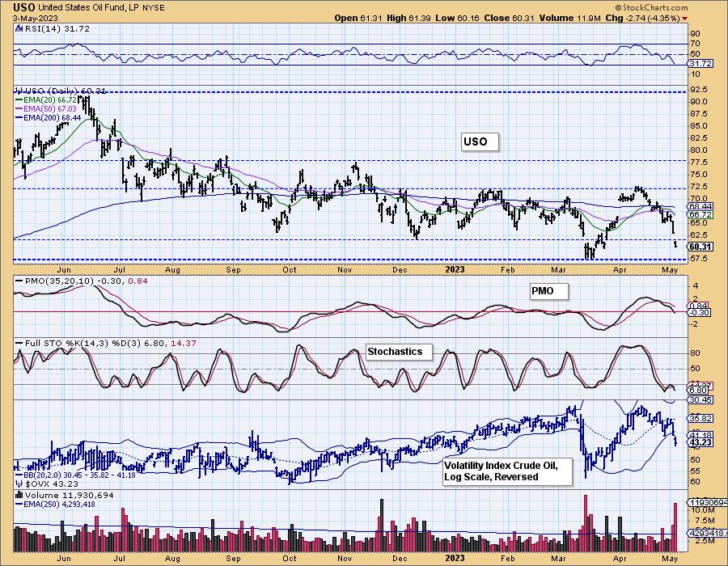
Task: Click the RSI(14) indicator legend icon
Action: click(x=19, y=28)
